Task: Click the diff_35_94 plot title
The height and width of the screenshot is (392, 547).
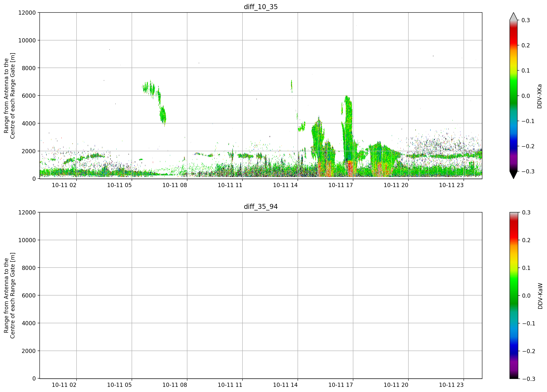Action: point(261,207)
